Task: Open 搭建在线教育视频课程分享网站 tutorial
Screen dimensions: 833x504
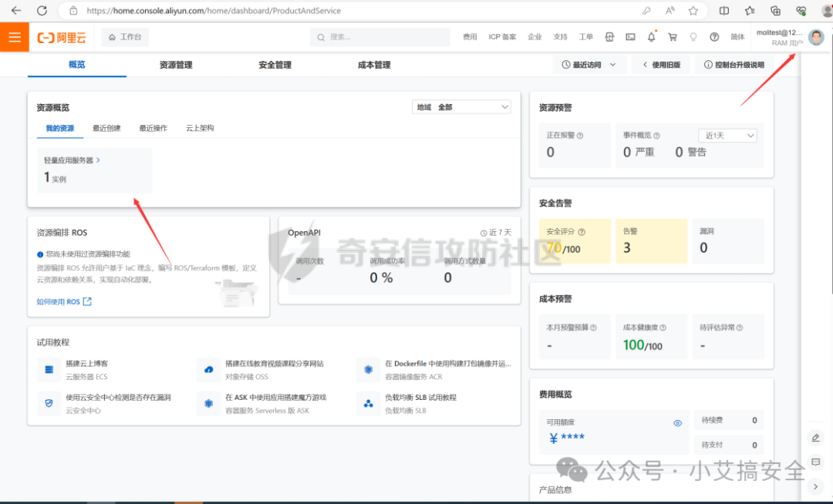Action: 274,364
